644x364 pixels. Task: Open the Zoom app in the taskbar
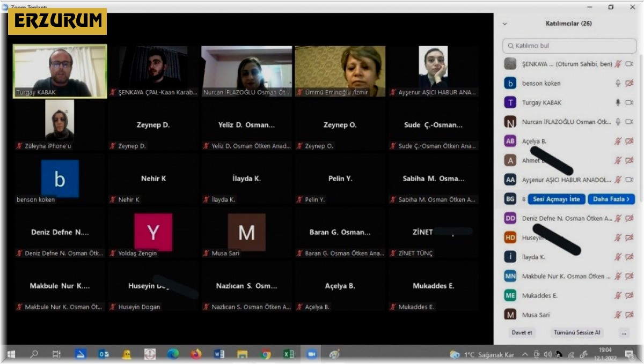coord(311,354)
